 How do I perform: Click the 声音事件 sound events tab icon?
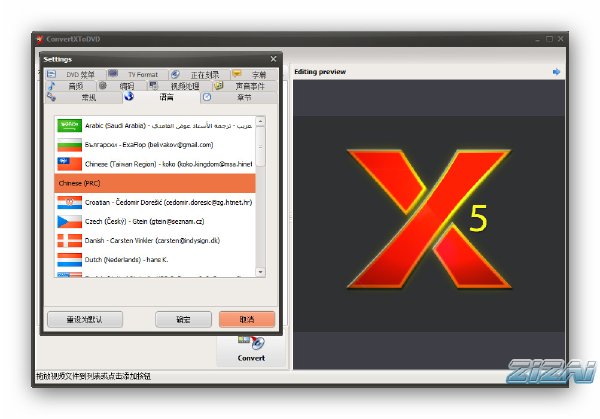coord(218,86)
